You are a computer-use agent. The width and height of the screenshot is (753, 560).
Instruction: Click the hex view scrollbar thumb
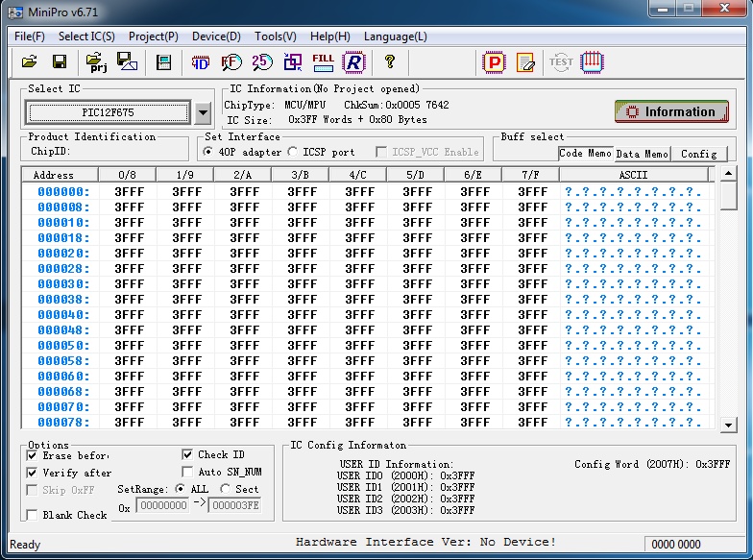tap(728, 196)
